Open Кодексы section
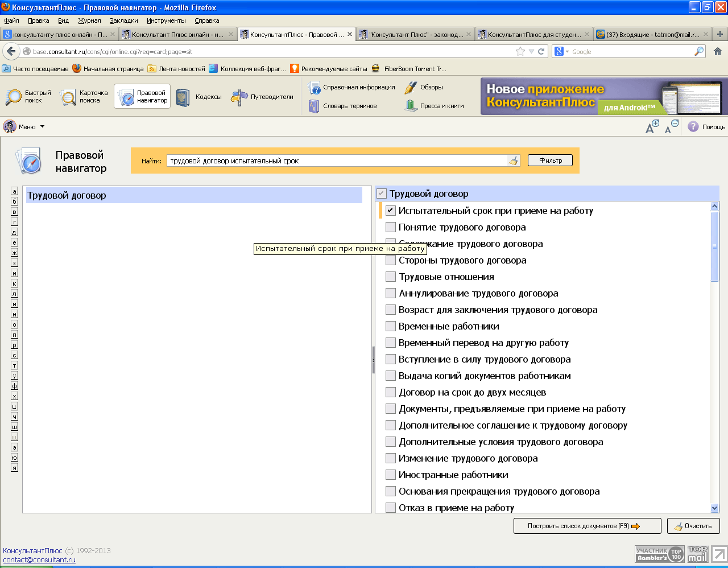728x568 pixels. point(198,97)
